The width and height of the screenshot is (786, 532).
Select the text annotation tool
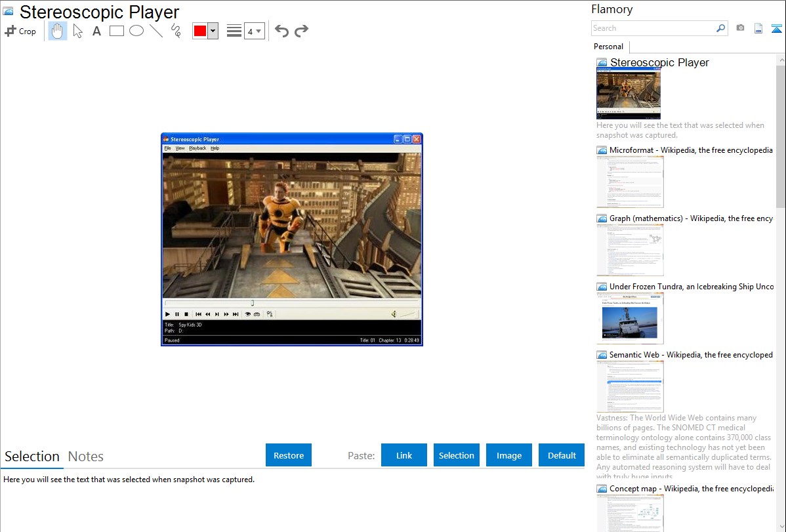pos(96,31)
